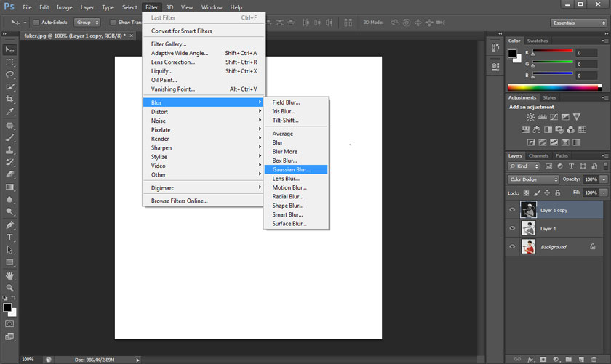Screen dimensions: 611x364
Task: Toggle lock position
Action: (547, 193)
